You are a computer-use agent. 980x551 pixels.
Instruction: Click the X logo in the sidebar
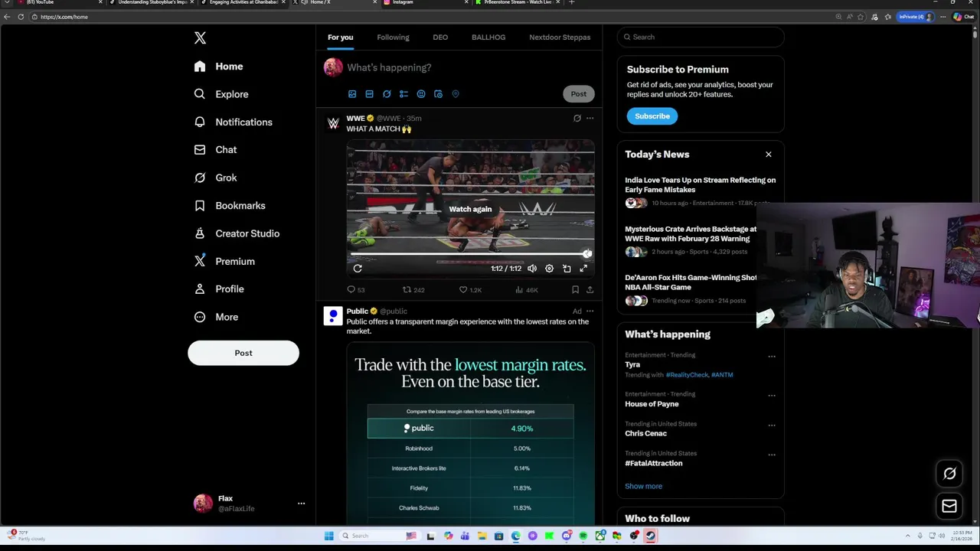click(x=200, y=37)
